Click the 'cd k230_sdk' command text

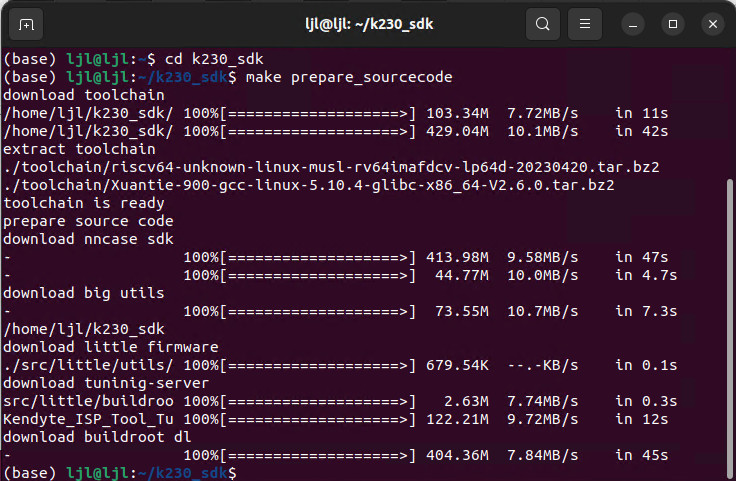(214, 59)
